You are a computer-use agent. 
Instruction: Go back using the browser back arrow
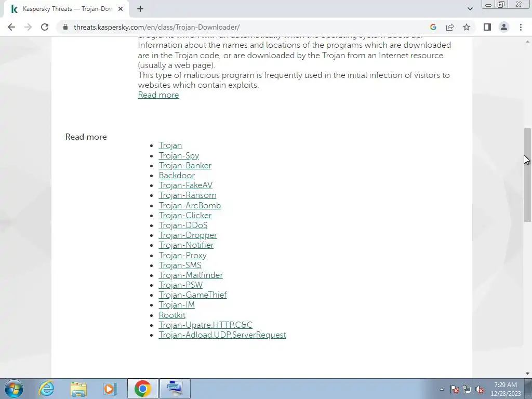pos(11,27)
